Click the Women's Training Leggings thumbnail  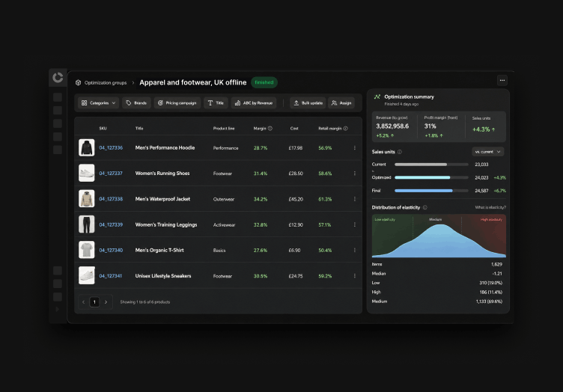coord(87,224)
